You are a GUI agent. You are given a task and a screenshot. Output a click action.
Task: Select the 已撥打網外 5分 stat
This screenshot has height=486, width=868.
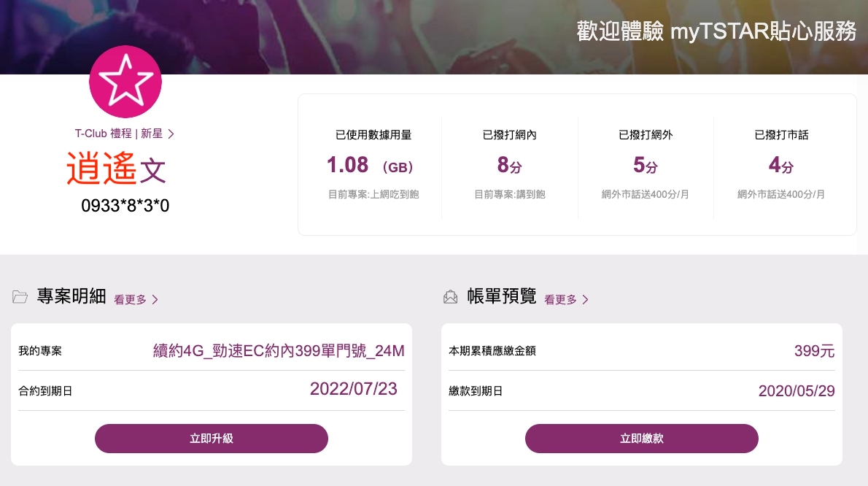tap(646, 165)
